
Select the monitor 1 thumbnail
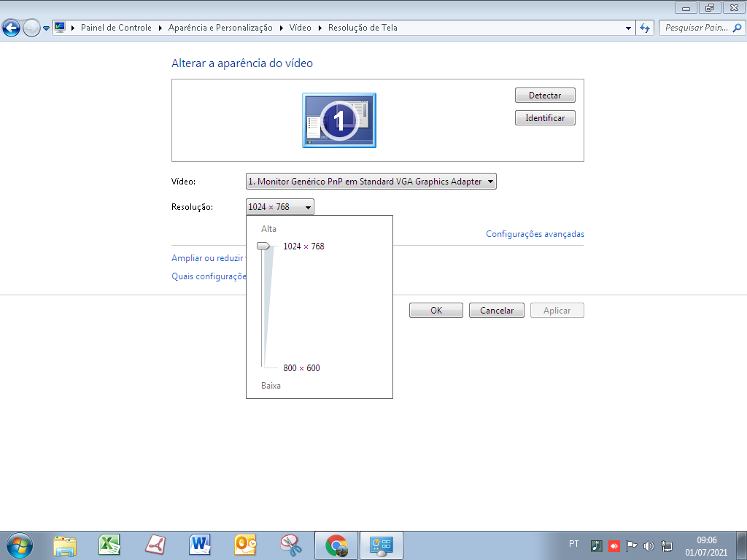(339, 120)
